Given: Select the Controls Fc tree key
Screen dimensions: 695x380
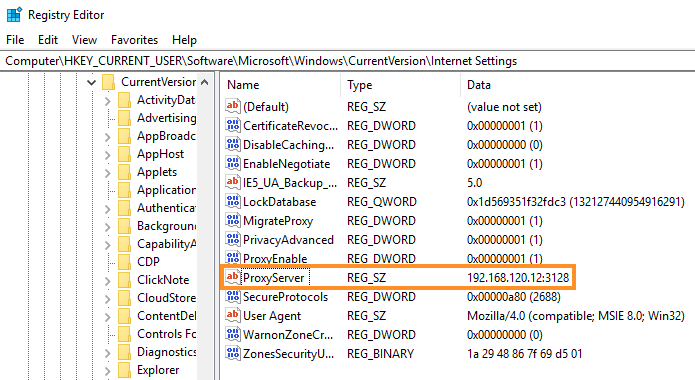Looking at the screenshot, I should click(167, 334).
